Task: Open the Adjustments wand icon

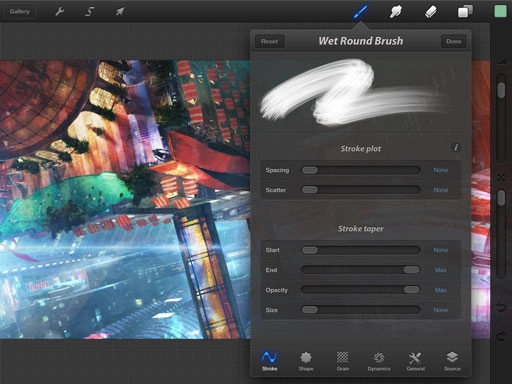Action: (89, 12)
